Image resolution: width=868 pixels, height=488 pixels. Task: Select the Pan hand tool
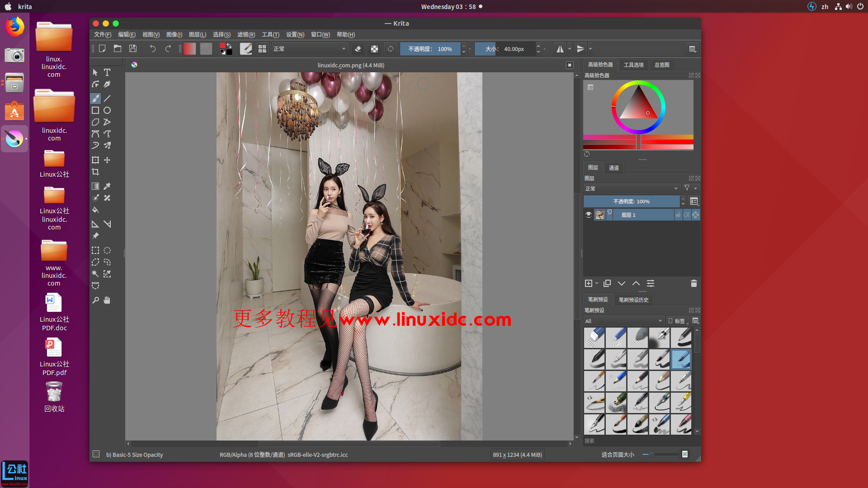pyautogui.click(x=107, y=300)
